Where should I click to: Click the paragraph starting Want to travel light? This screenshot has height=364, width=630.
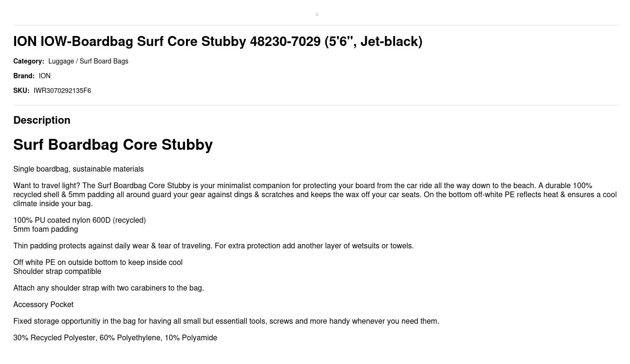[315, 194]
